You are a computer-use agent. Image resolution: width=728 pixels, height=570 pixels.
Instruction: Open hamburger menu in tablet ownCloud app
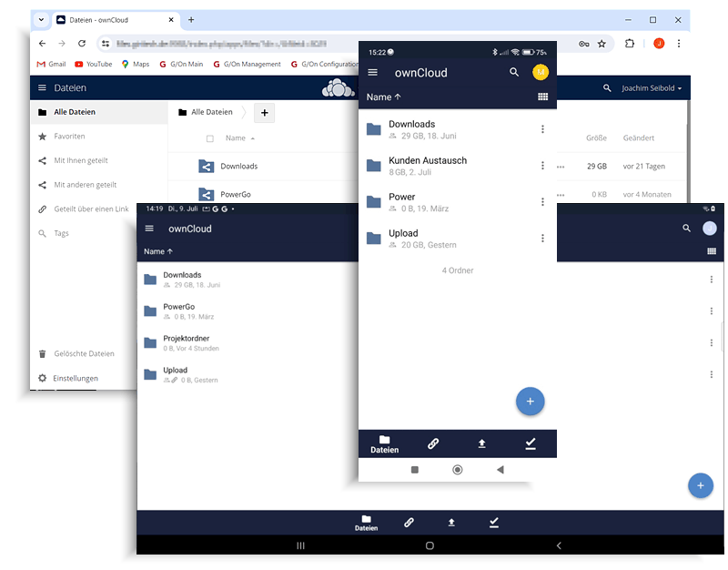(149, 229)
